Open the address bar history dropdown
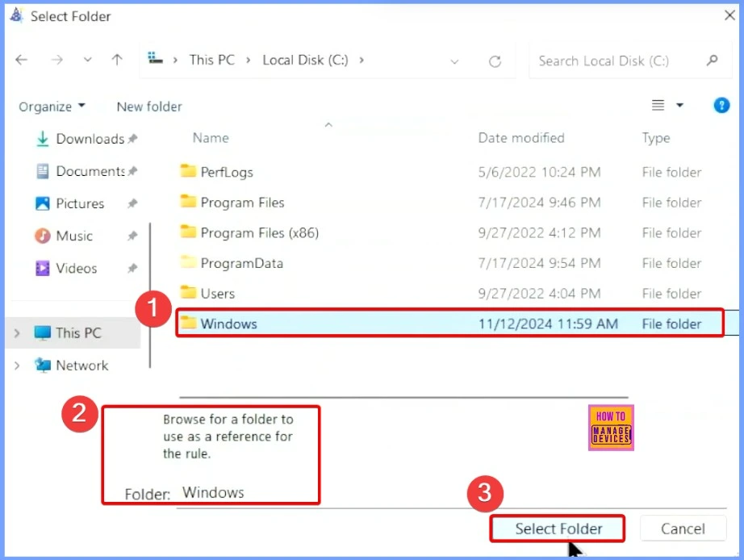This screenshot has width=744, height=560. click(x=454, y=61)
